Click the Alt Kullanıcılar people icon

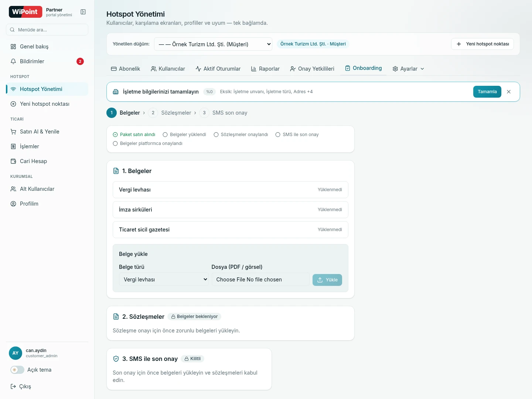13,189
